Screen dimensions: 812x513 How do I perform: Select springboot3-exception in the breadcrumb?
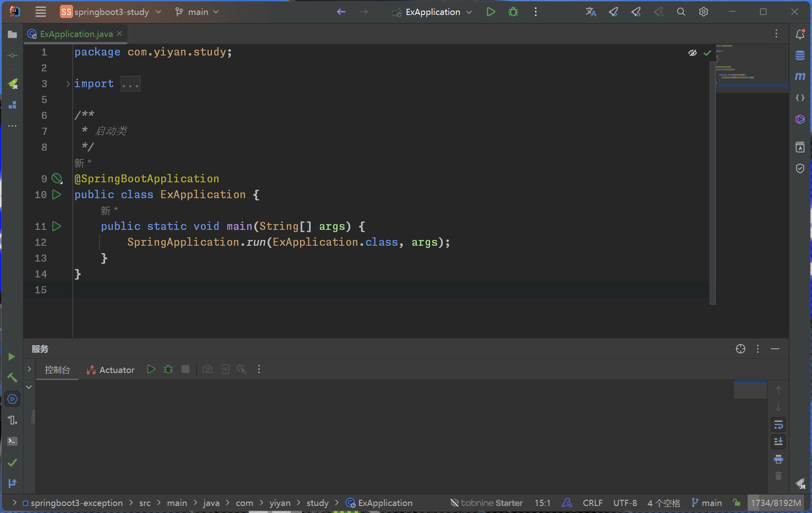click(73, 503)
